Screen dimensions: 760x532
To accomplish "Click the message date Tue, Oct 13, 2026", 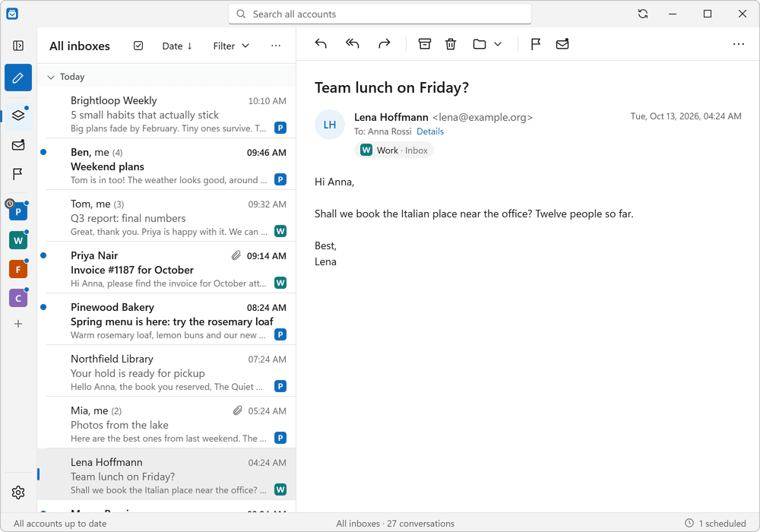I will pos(686,116).
